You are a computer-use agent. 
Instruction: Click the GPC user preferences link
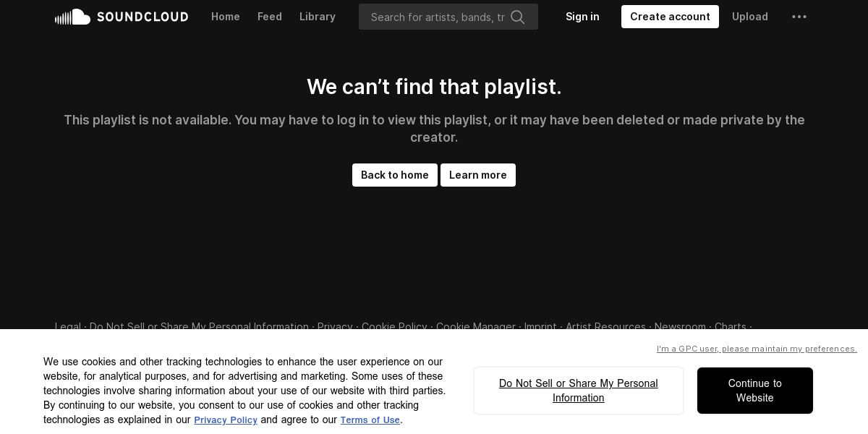tap(757, 349)
